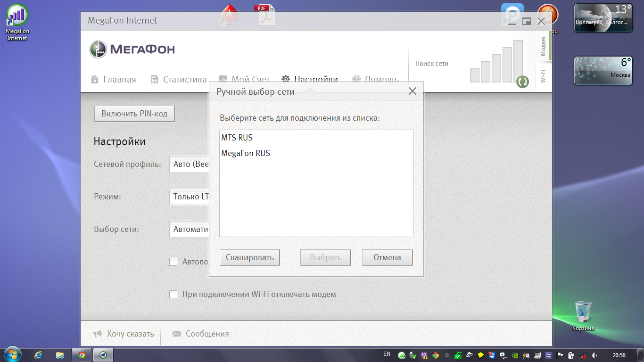Image resolution: width=644 pixels, height=362 pixels.
Task: Select MTS RUS in the network list
Action: point(316,138)
